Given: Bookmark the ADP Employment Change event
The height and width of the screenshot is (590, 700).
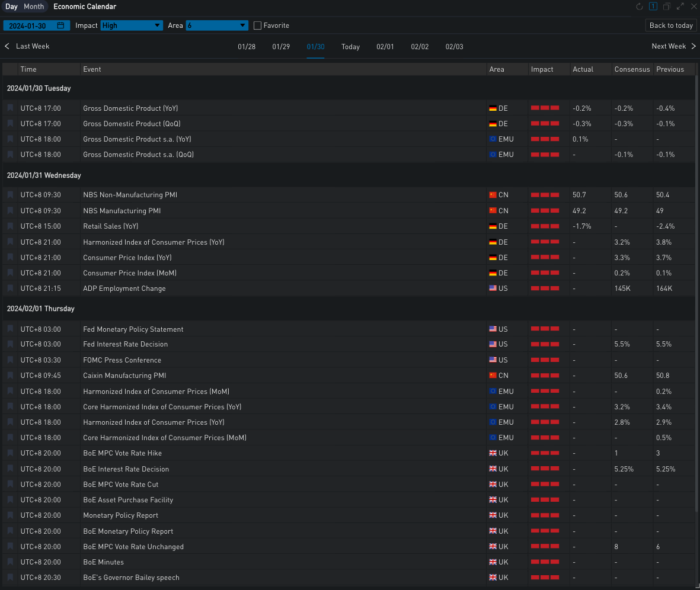Looking at the screenshot, I should 10,288.
